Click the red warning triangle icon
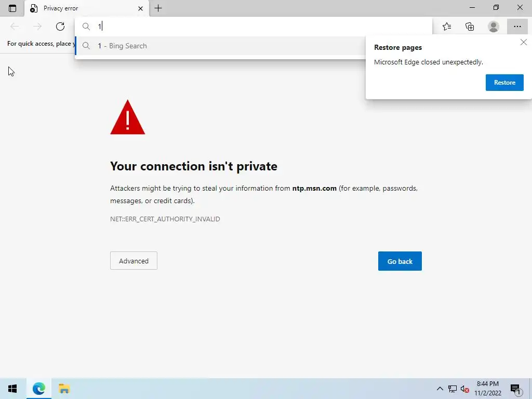Image resolution: width=532 pixels, height=399 pixels. coord(128,117)
